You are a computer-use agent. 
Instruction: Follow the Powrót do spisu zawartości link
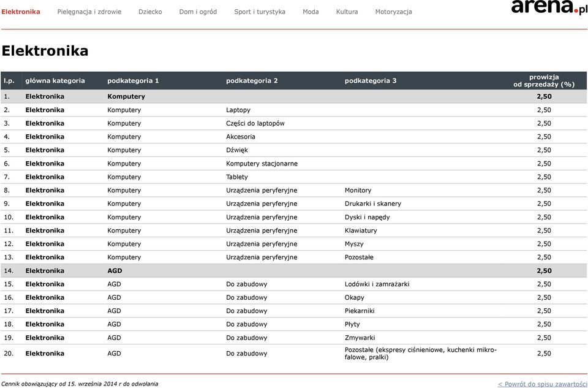point(542,384)
